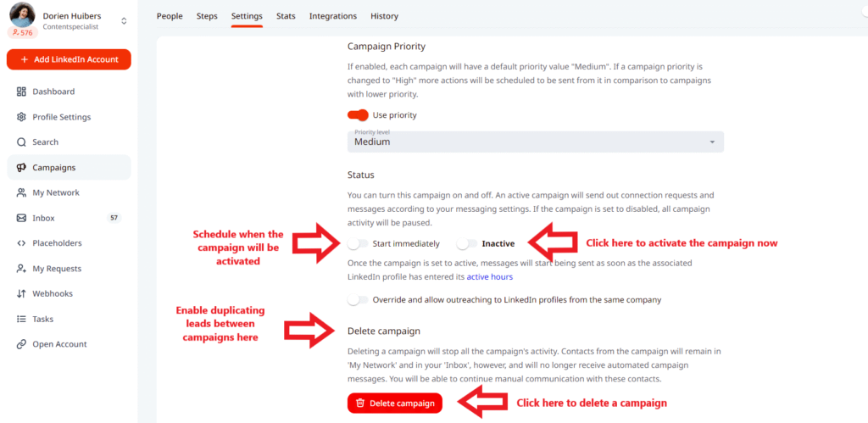Open the Integrations tab

[x=333, y=16]
